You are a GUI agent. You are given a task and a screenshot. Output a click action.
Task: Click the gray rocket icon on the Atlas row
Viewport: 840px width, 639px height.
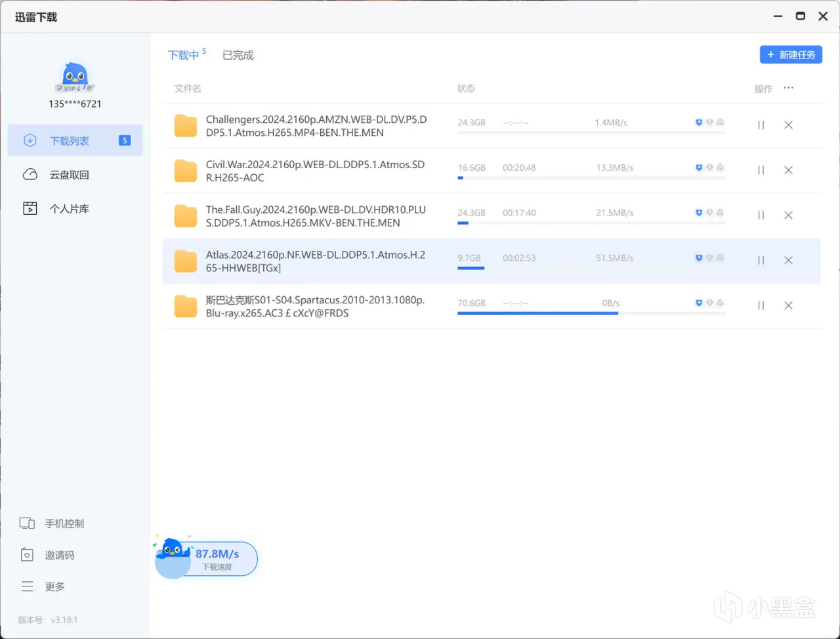pyautogui.click(x=720, y=258)
